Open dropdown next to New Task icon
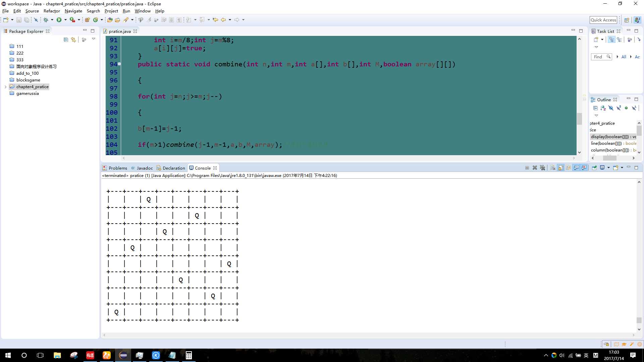This screenshot has width=644, height=362. 602,40
